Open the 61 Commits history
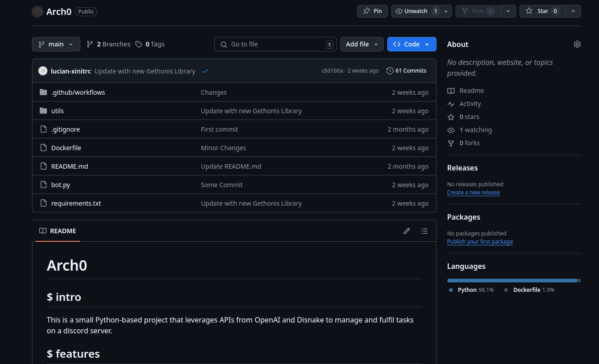The width and height of the screenshot is (599, 364). [406, 71]
